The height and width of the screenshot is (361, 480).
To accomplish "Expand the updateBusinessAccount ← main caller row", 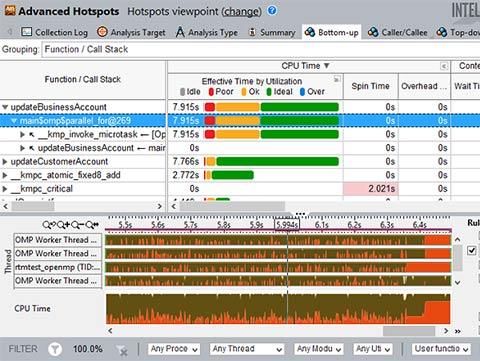I will point(22,148).
